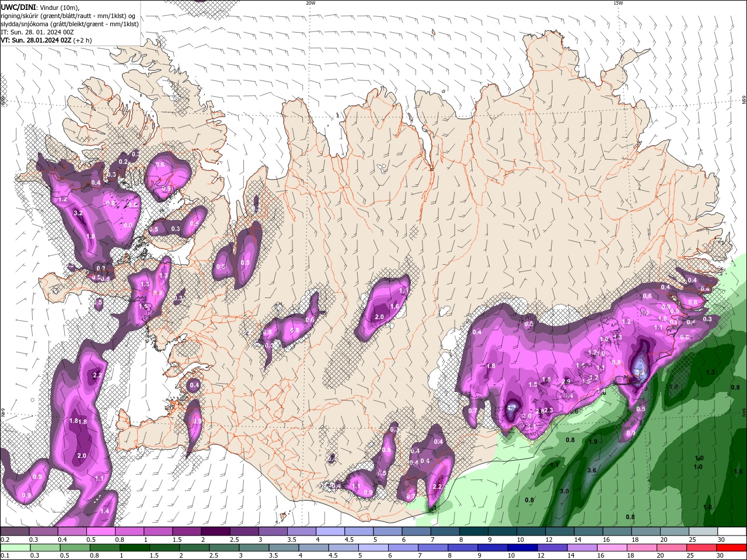
Task: Click the dark green swatch between 1 and 1.5
Action: pyautogui.click(x=134, y=548)
